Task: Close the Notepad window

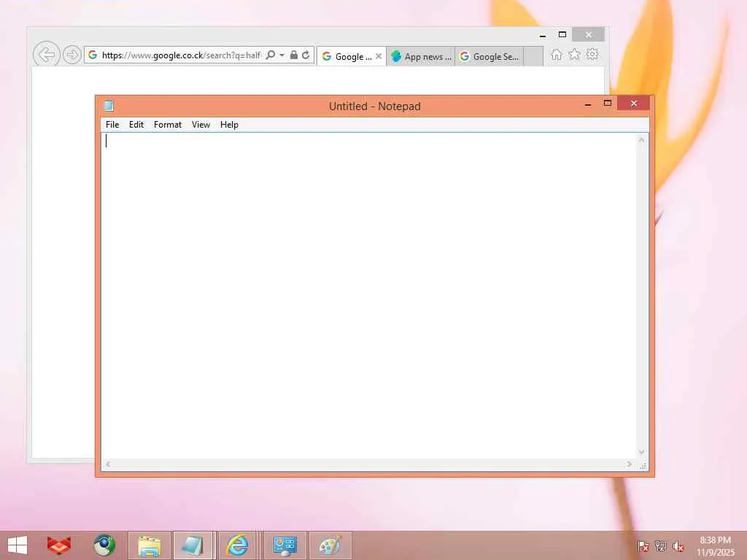Action: pos(634,104)
